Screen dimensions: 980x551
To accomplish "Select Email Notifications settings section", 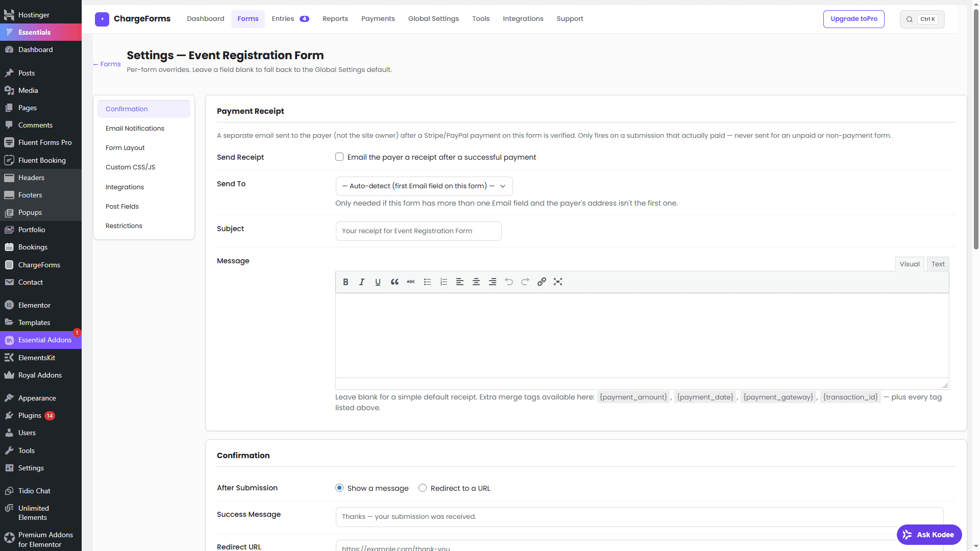I will point(144,129).
